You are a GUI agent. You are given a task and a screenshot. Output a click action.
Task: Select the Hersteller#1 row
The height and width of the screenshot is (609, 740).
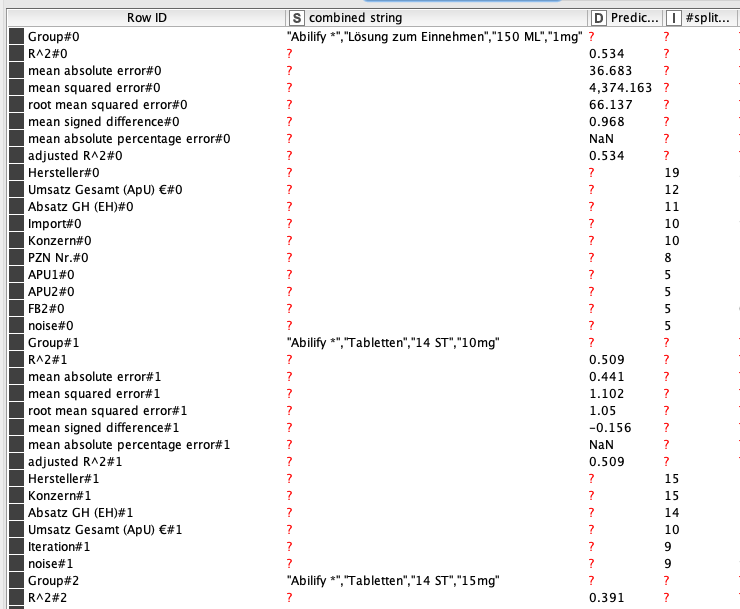tap(64, 479)
